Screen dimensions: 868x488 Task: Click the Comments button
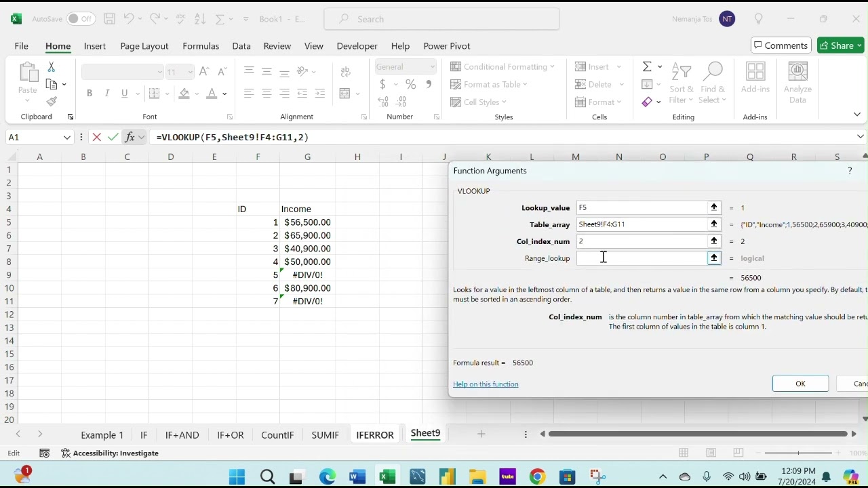[x=781, y=45]
